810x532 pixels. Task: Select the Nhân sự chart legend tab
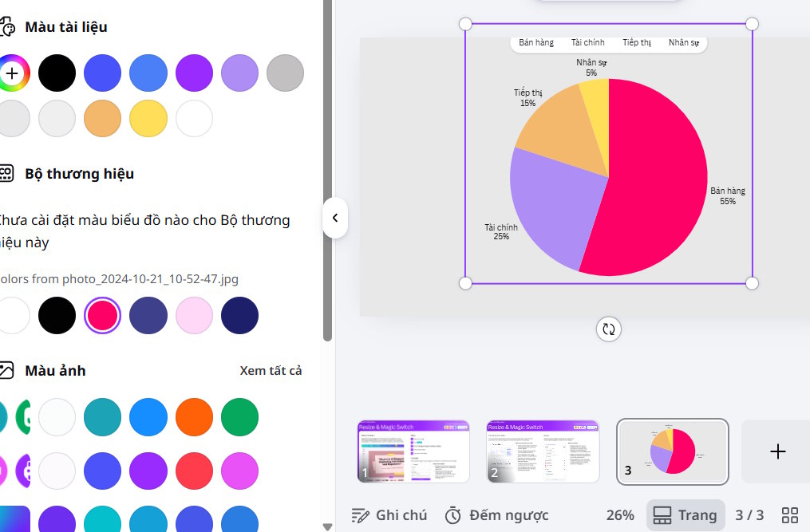tap(683, 43)
